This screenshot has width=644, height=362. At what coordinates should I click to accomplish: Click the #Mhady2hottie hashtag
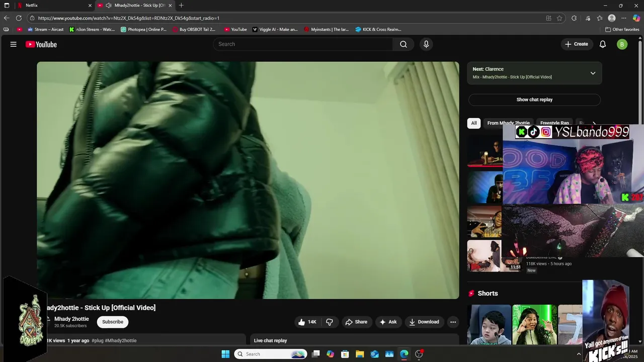(x=121, y=340)
